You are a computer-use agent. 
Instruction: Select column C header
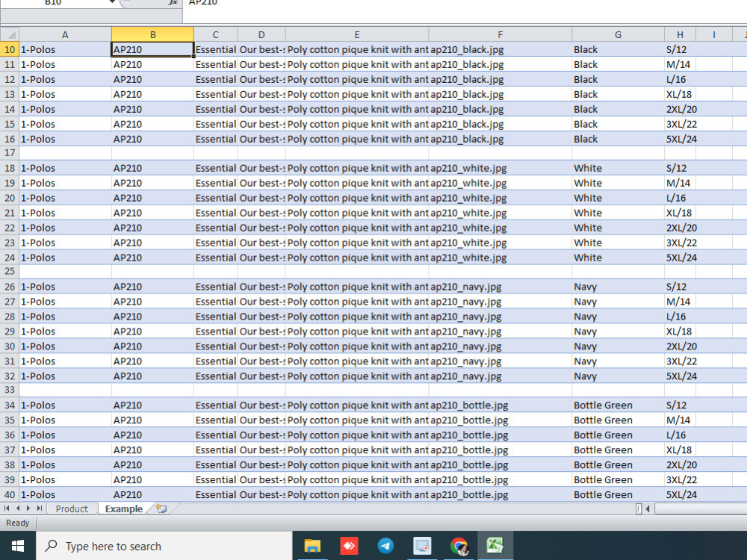coord(216,35)
